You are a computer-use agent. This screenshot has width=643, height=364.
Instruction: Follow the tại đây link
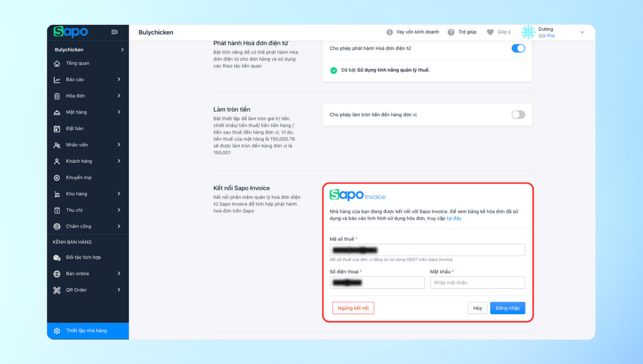(x=454, y=218)
